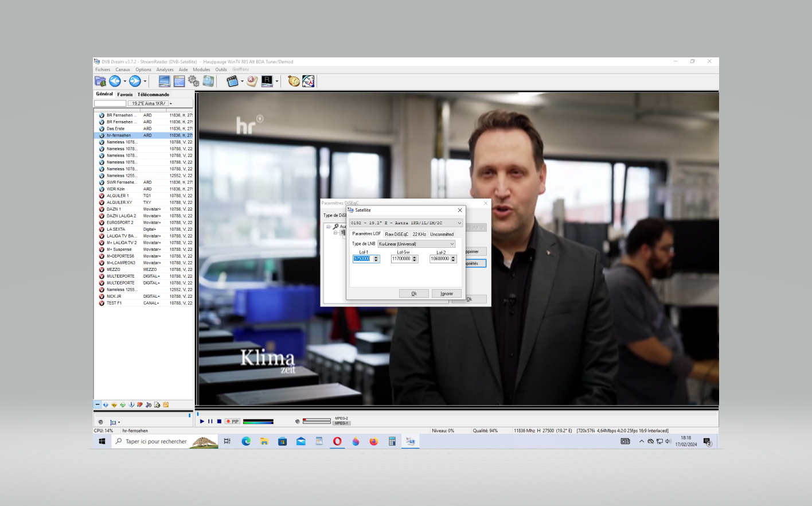Switch to the Favoris tab
Screen dimensions: 812x506
click(x=125, y=95)
